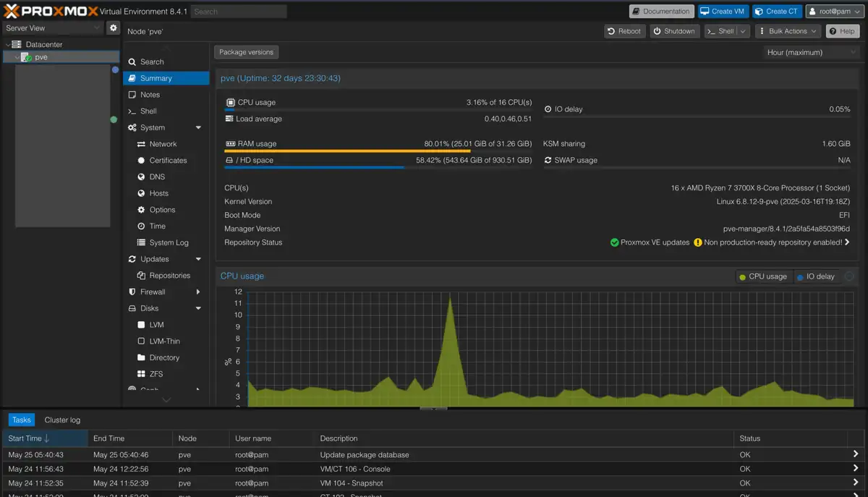Open the Hour (maximum) timeframe dropdown
The height and width of the screenshot is (497, 868).
(x=811, y=53)
